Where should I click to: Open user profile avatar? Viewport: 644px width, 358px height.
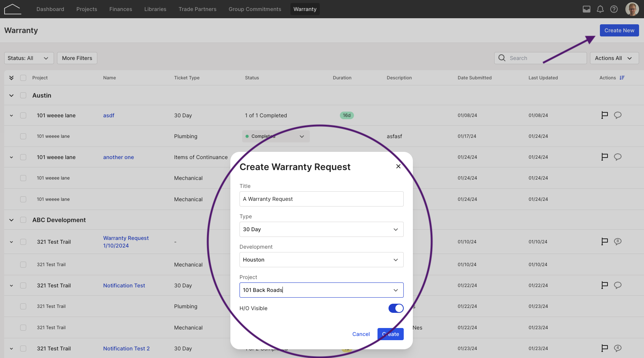click(x=632, y=9)
